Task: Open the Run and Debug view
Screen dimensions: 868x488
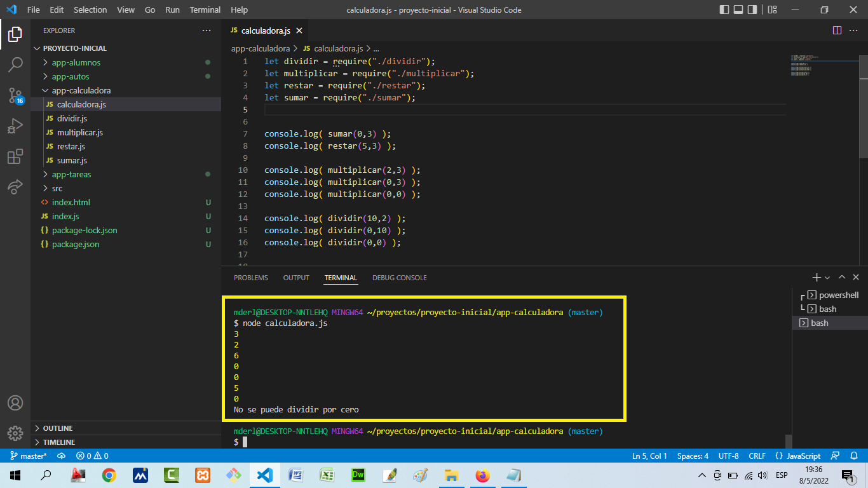Action: point(16,126)
